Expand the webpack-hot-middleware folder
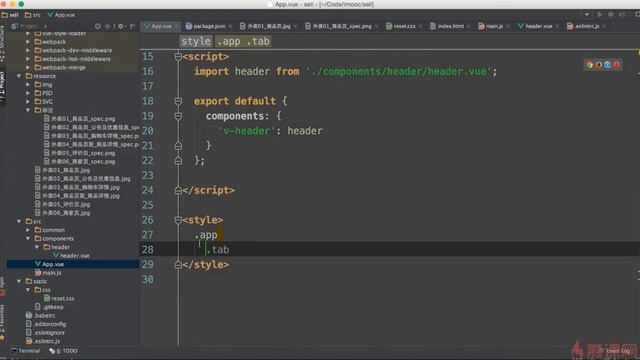The height and width of the screenshot is (360, 640). (x=28, y=59)
